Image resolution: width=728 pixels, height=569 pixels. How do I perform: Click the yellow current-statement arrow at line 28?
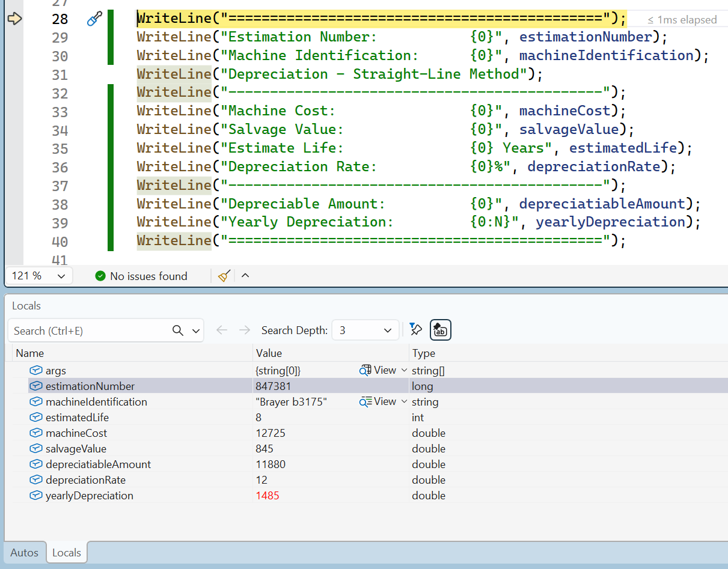tap(14, 19)
